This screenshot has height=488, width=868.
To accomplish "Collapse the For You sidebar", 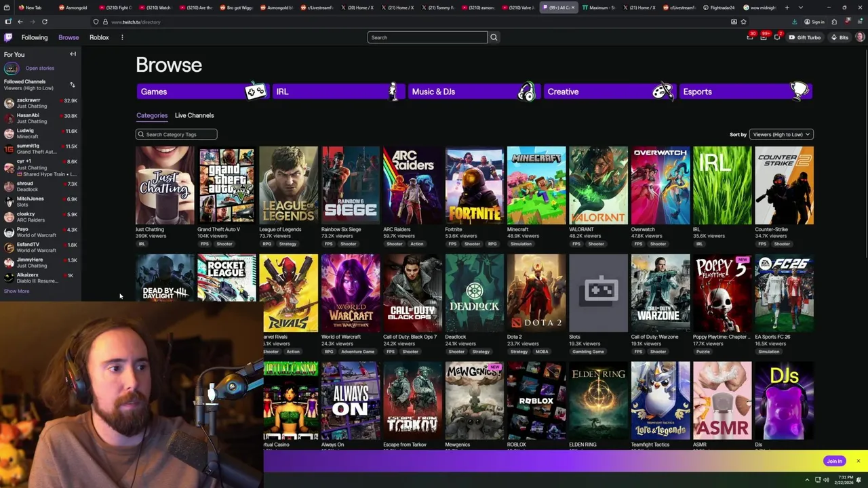I will click(x=73, y=54).
